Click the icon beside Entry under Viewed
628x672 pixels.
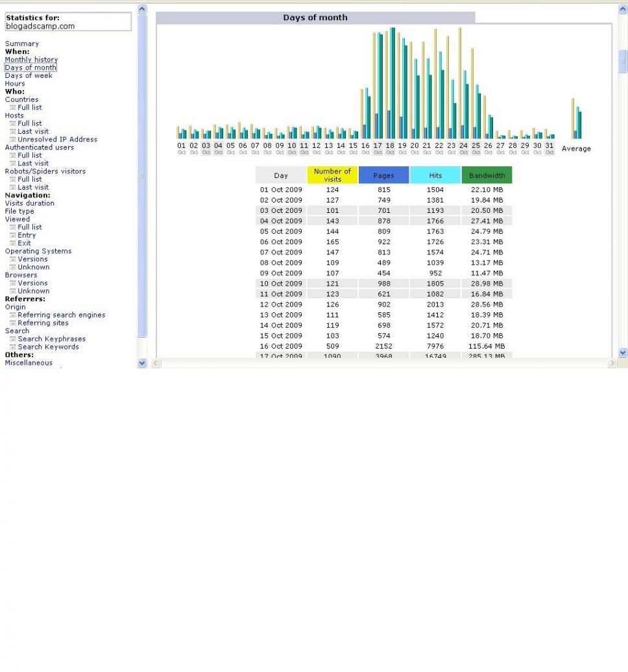[13, 236]
